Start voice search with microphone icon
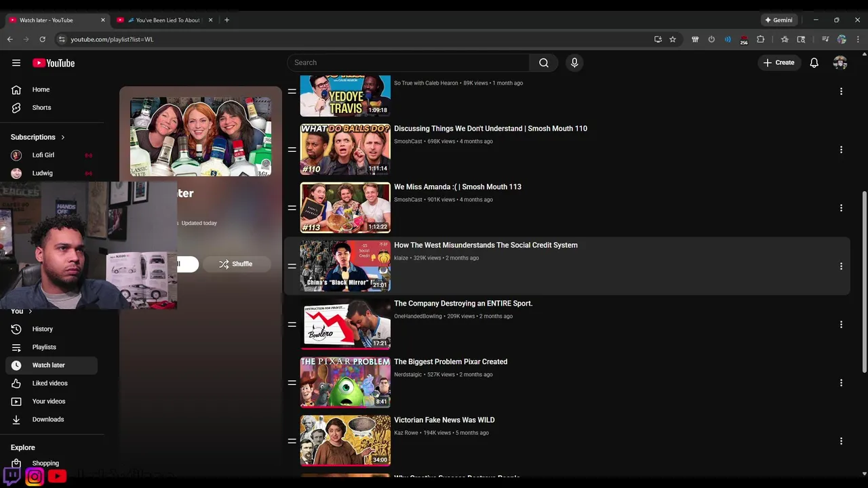Screen dimensions: 868x488 tap(574, 63)
